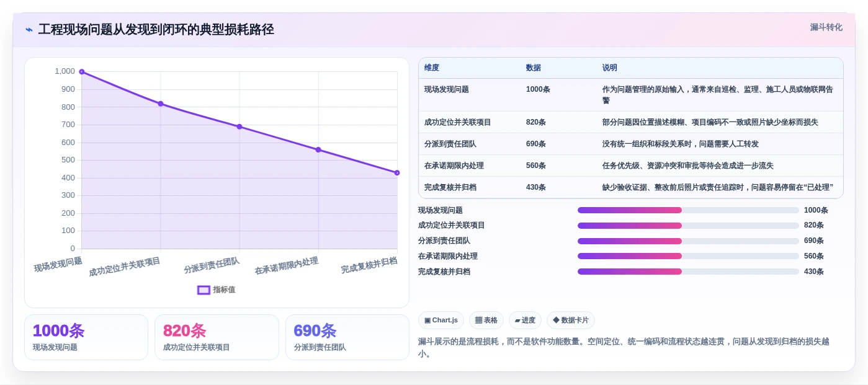Click the progress bar for 现场发现问题

pos(688,210)
